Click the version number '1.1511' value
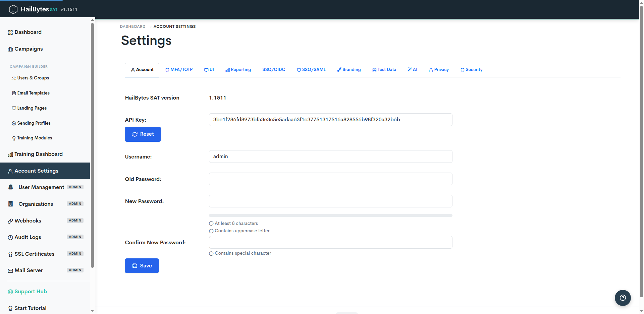This screenshot has height=314, width=644. point(218,98)
